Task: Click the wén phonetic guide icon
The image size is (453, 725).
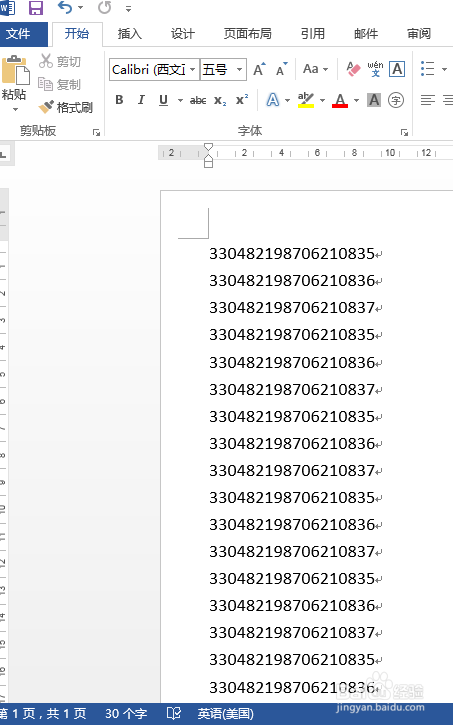Action: click(x=375, y=69)
